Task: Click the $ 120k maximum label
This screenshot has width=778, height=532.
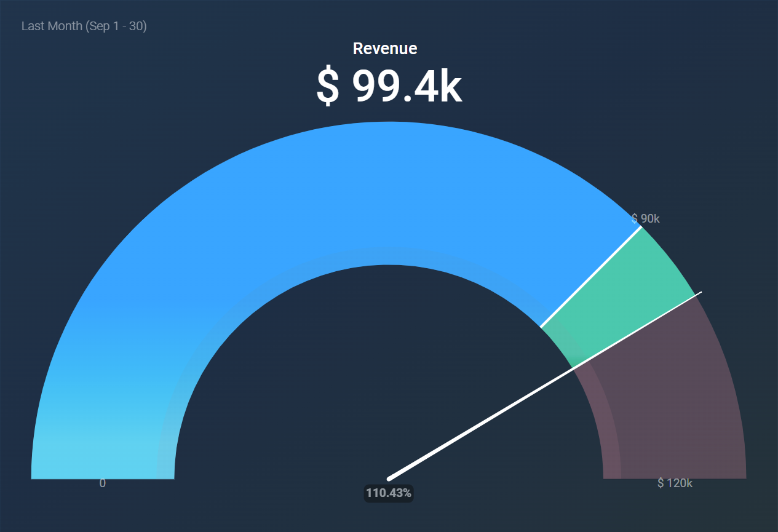Action: pyautogui.click(x=675, y=483)
